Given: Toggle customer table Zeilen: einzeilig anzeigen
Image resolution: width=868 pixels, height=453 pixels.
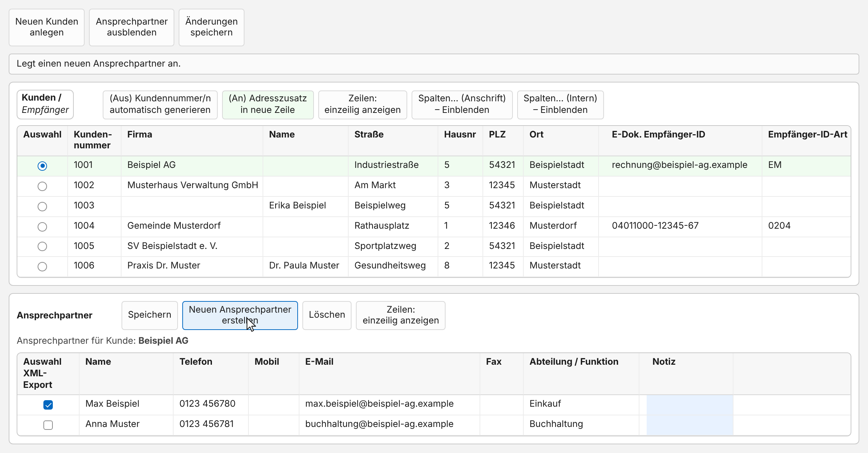Looking at the screenshot, I should pyautogui.click(x=363, y=105).
